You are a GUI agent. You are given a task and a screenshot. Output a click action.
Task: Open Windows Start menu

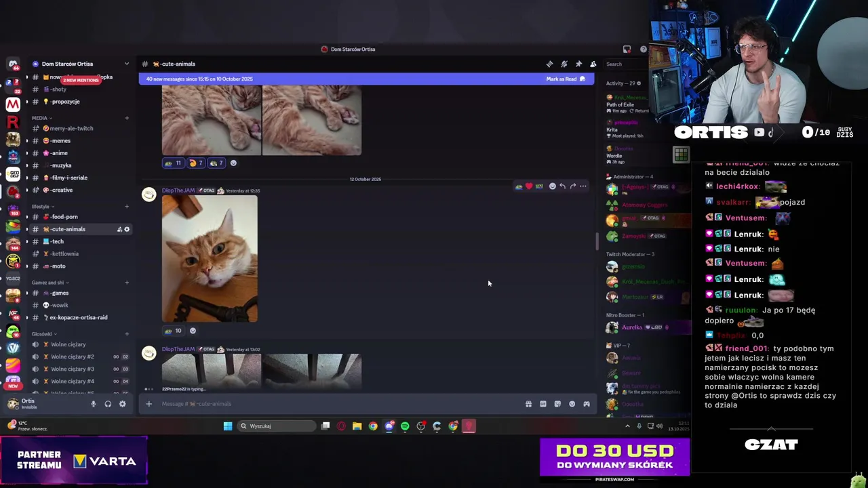228,426
